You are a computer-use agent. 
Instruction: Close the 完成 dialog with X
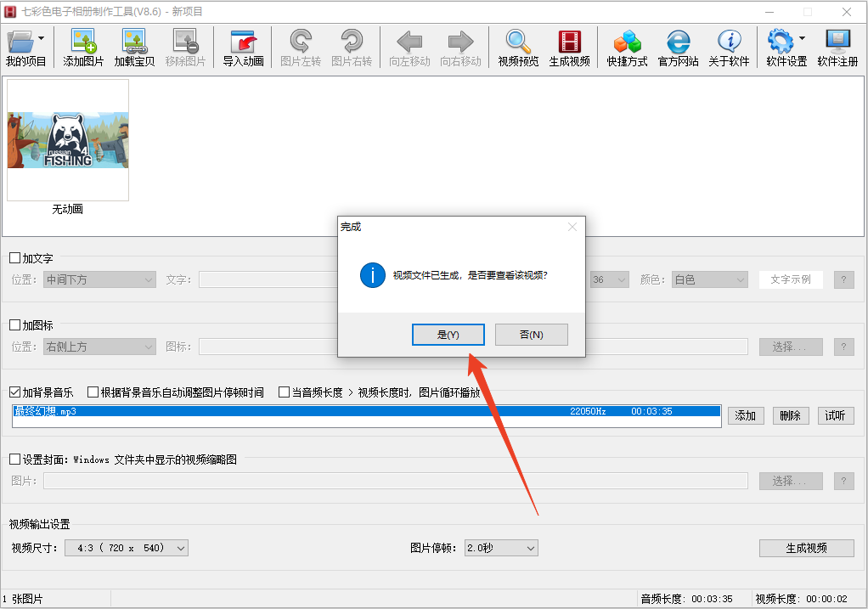(572, 227)
